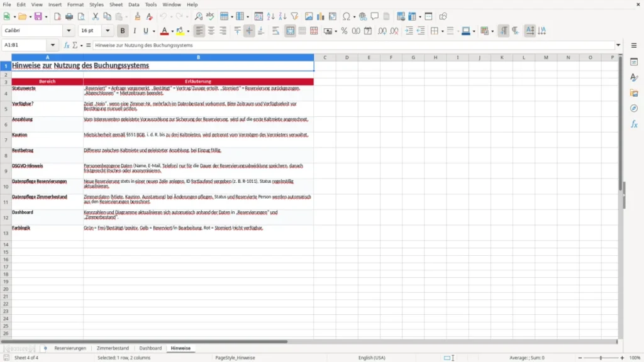Insert an image using the Image icon
Screen dimensions: 644x362
(x=309, y=16)
